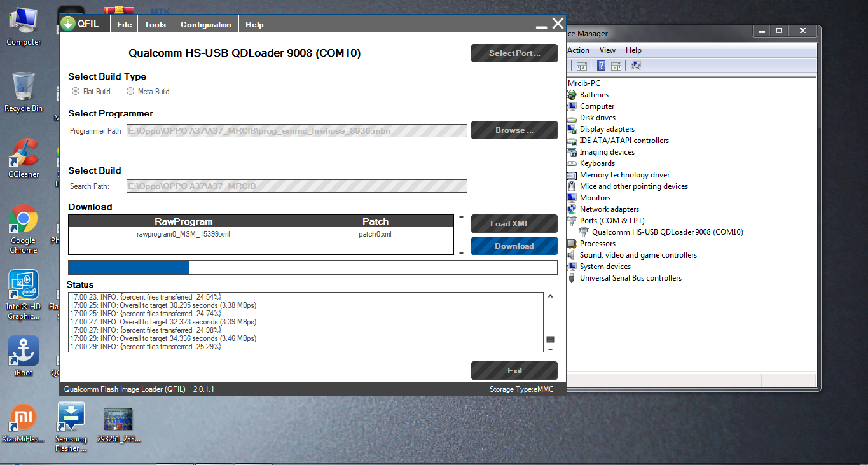Click minus button above the Load XML button

tap(461, 217)
